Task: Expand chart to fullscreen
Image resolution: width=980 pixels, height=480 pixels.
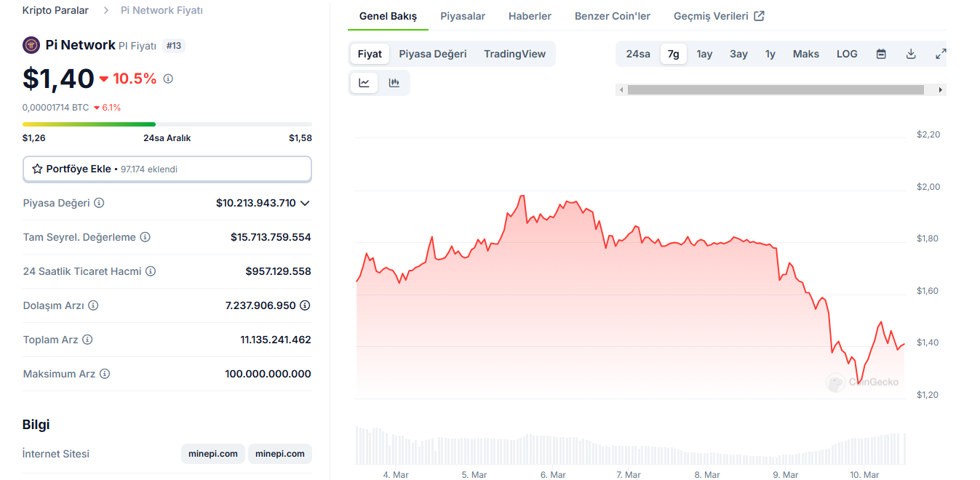Action: (x=941, y=54)
